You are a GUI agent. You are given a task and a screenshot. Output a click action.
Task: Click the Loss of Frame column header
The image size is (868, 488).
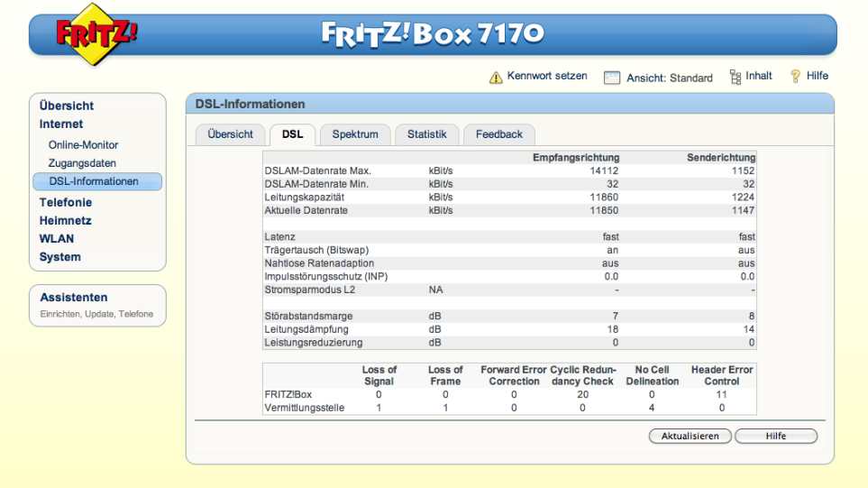click(445, 375)
